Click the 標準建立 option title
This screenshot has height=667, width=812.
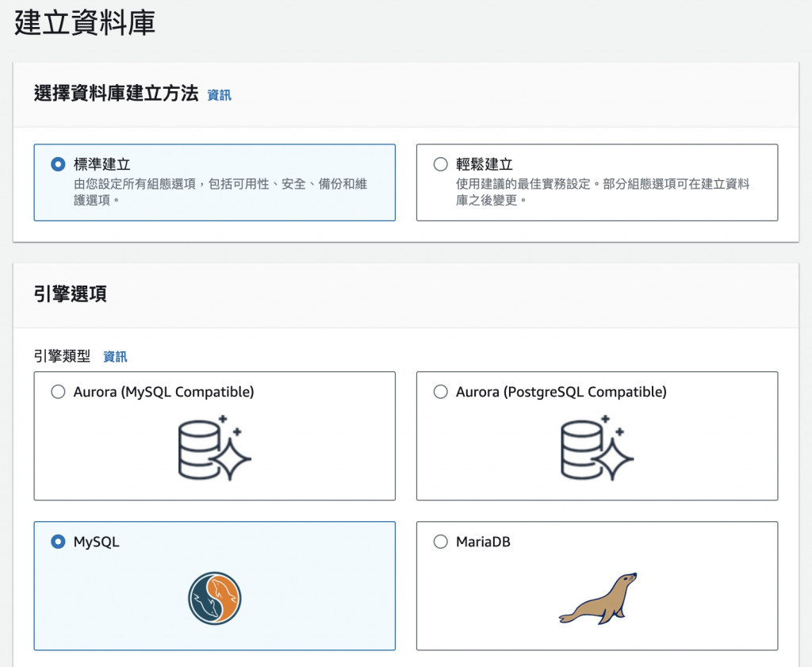click(x=102, y=165)
